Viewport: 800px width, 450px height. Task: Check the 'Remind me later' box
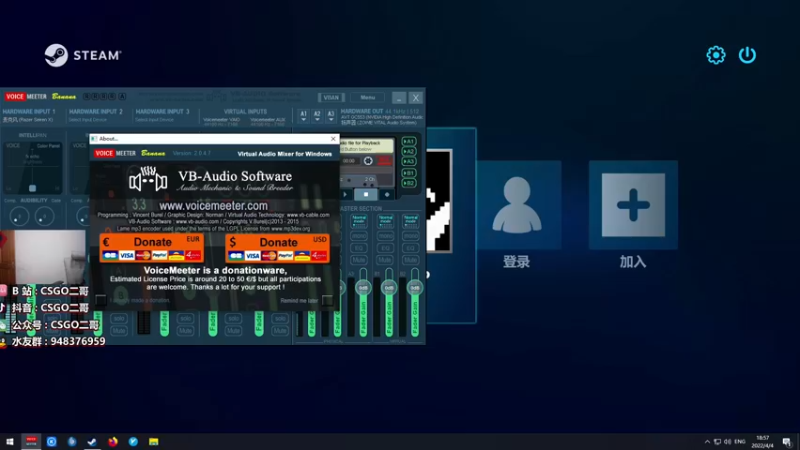[x=327, y=300]
